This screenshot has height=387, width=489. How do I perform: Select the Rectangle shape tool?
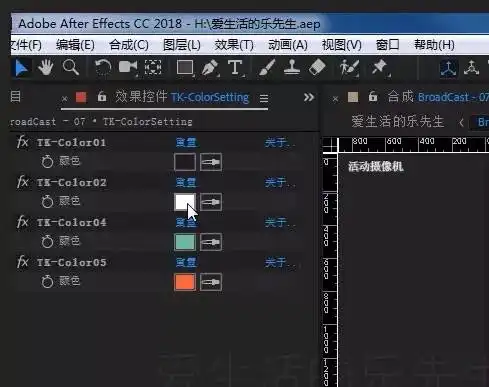click(x=185, y=68)
